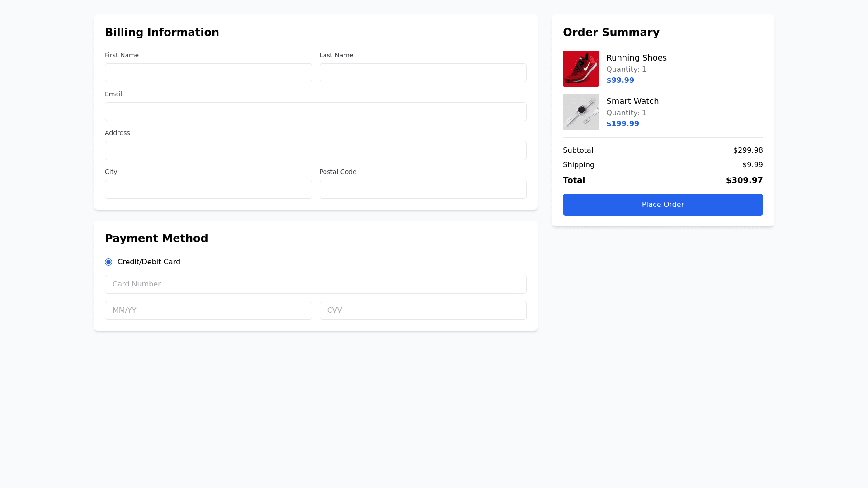Click the CVV input field

423,310
